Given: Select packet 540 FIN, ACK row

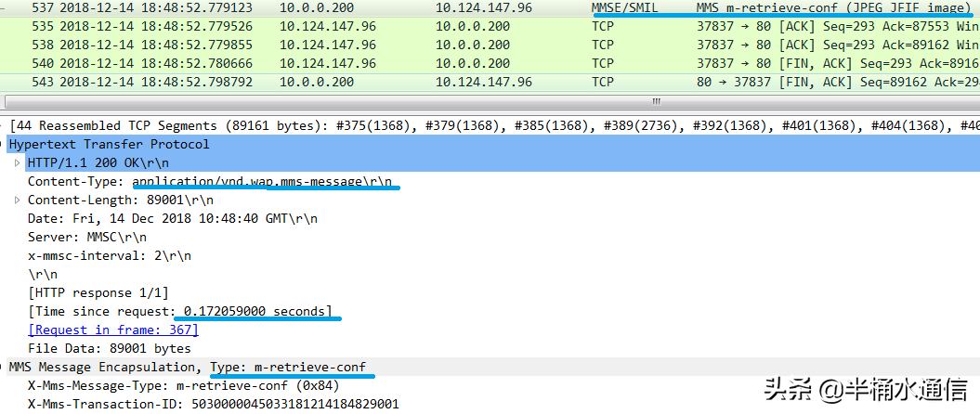Looking at the screenshot, I should [490, 63].
